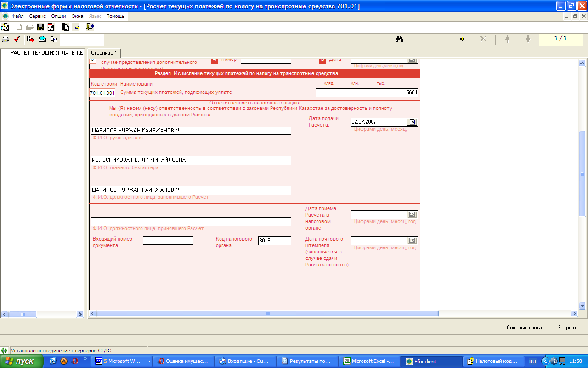Open the Опции menu

[59, 16]
